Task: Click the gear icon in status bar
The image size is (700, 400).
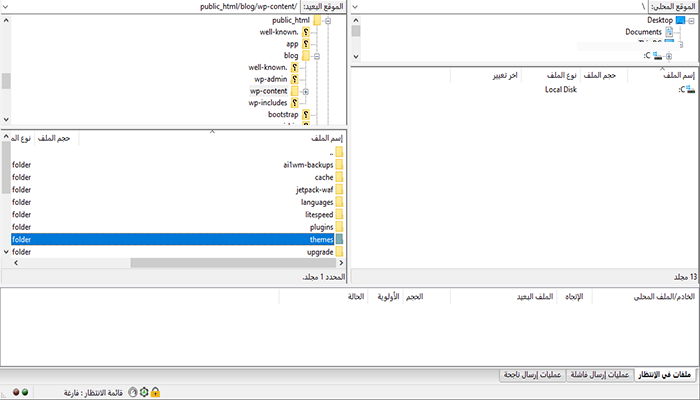Action: pyautogui.click(x=144, y=391)
